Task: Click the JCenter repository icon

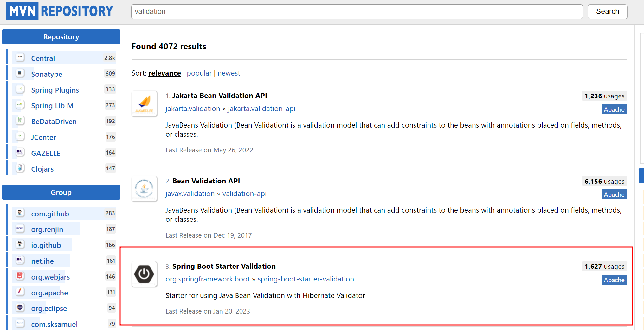Action: (x=20, y=136)
